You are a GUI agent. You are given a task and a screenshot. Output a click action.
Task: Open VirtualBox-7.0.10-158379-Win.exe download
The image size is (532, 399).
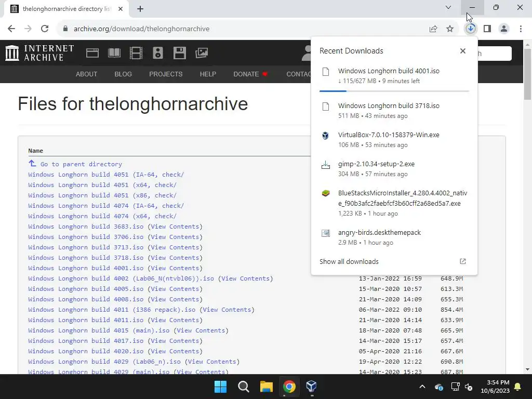click(394, 139)
